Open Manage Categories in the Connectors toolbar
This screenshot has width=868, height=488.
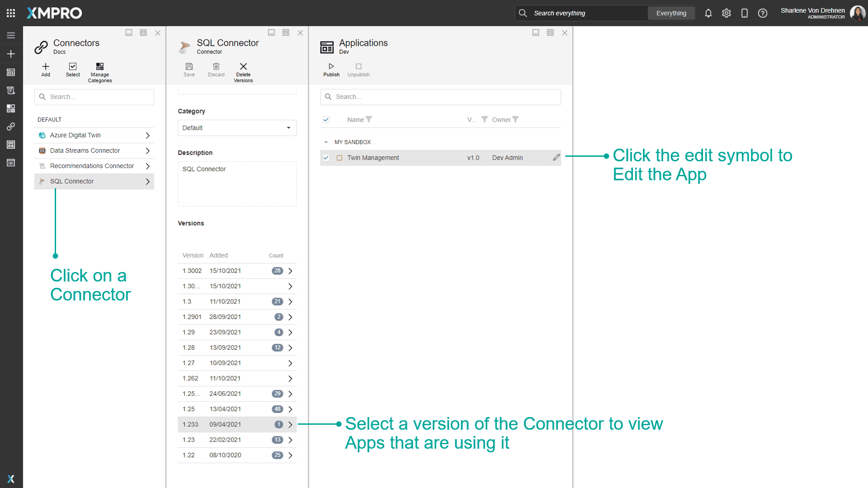99,70
